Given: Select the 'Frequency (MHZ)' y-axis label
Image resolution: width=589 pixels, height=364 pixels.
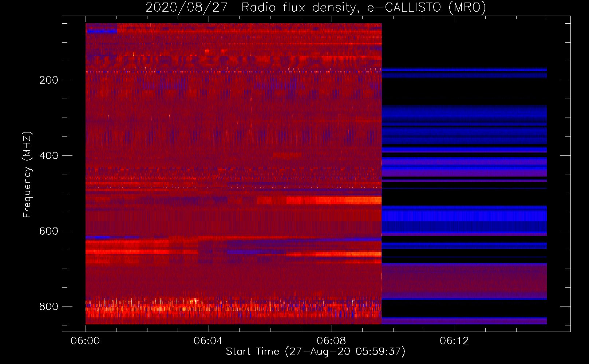Looking at the screenshot, I should tap(27, 174).
